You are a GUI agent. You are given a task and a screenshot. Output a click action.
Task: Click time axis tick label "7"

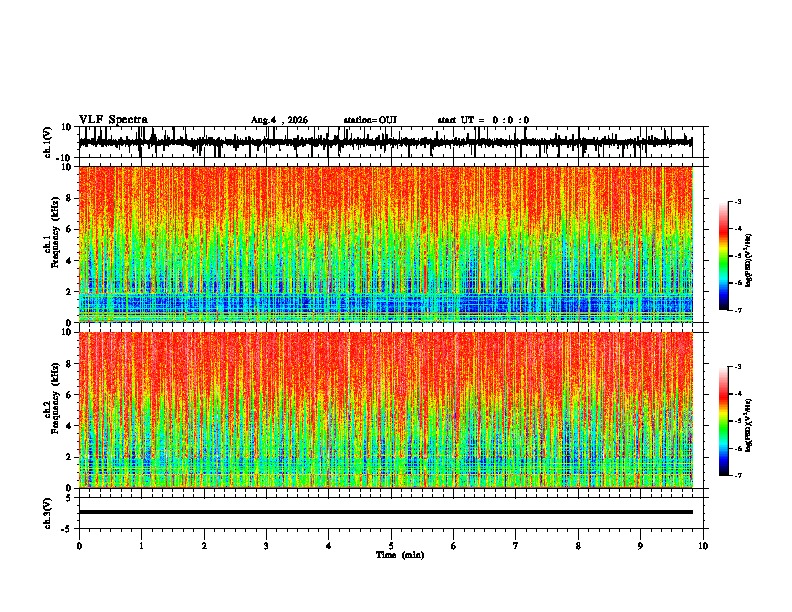516,546
